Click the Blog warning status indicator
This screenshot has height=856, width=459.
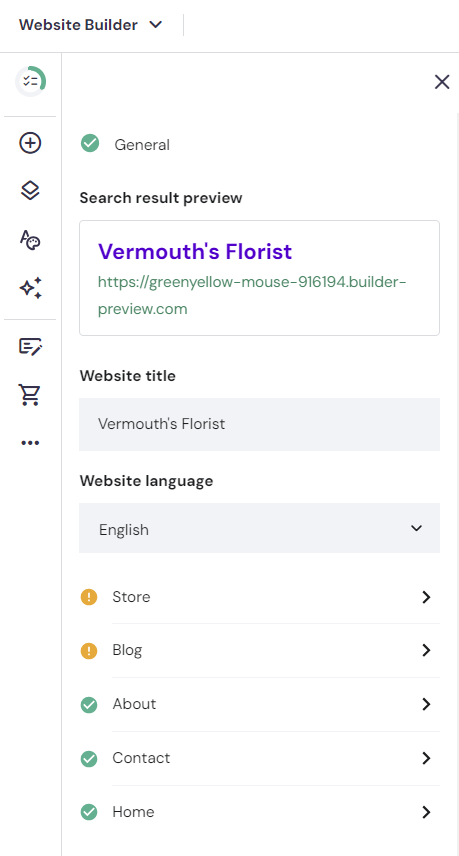pos(89,651)
